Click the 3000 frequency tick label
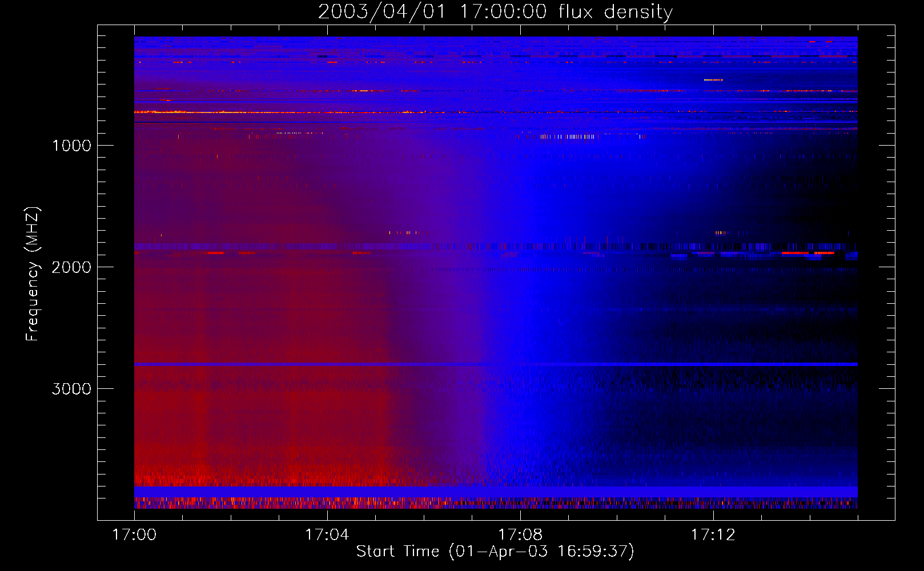 pyautogui.click(x=71, y=389)
